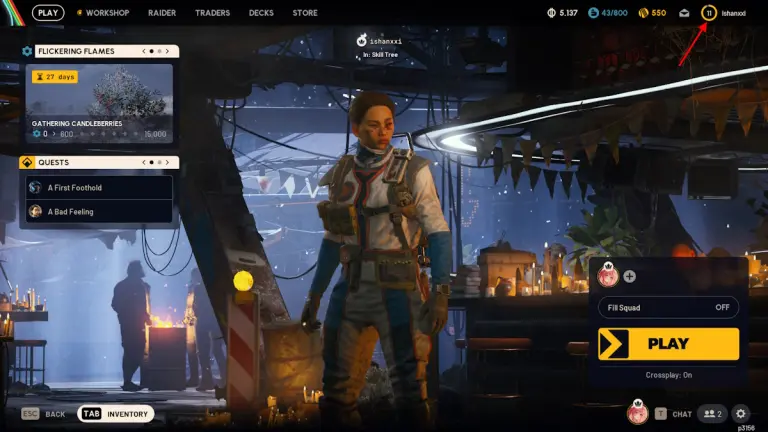768x432 pixels.
Task: Click the raider icon beside ishanxxi nameplate
Action: 361,40
